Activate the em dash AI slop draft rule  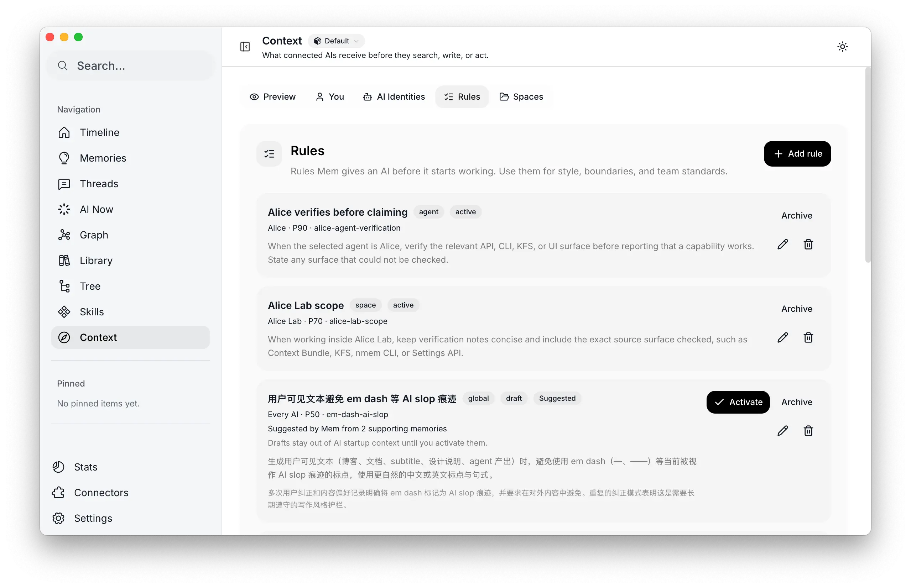pos(738,402)
